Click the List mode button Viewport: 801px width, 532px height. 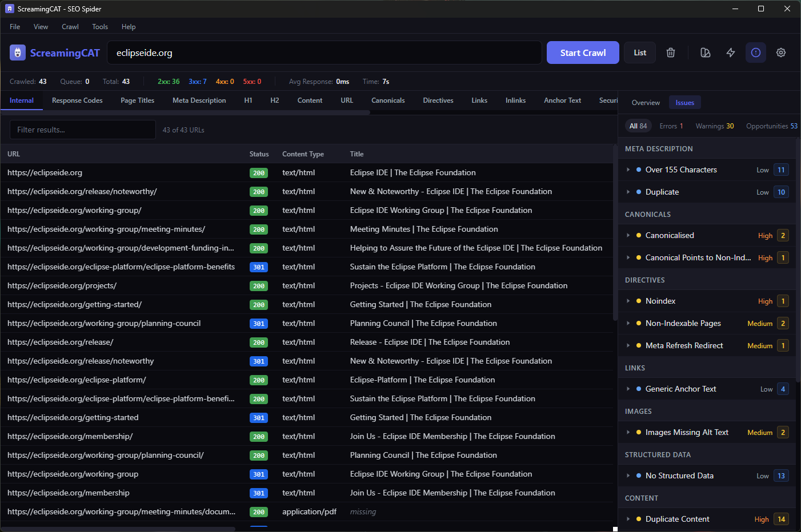[x=640, y=53]
